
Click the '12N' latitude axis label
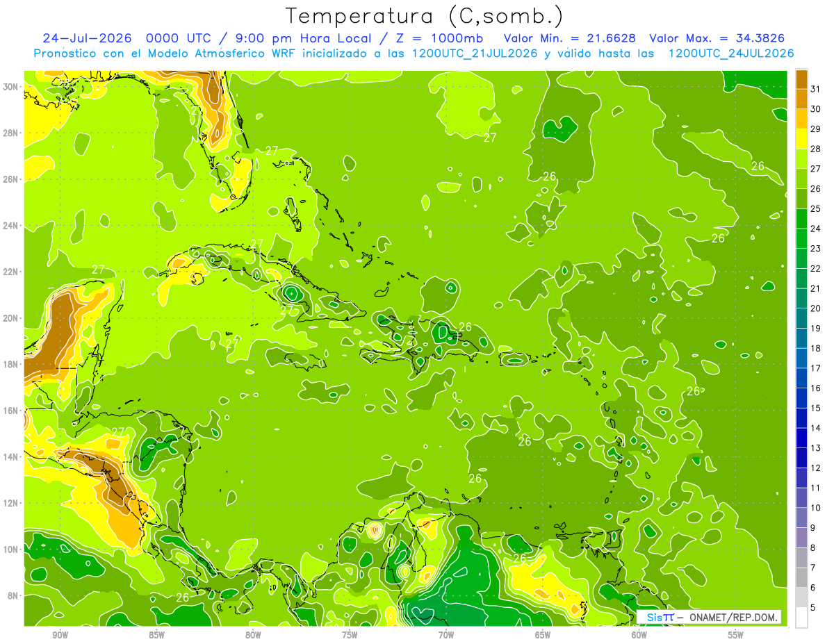[x=11, y=503]
